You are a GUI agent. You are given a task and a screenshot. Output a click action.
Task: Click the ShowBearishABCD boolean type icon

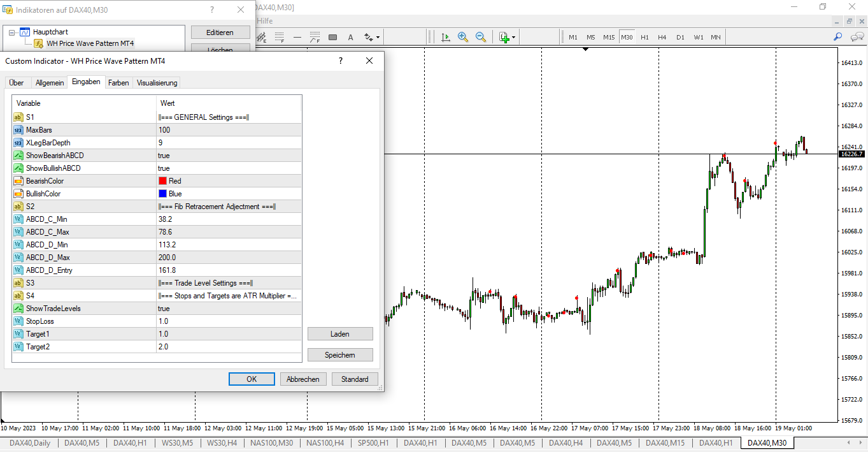[18, 156]
